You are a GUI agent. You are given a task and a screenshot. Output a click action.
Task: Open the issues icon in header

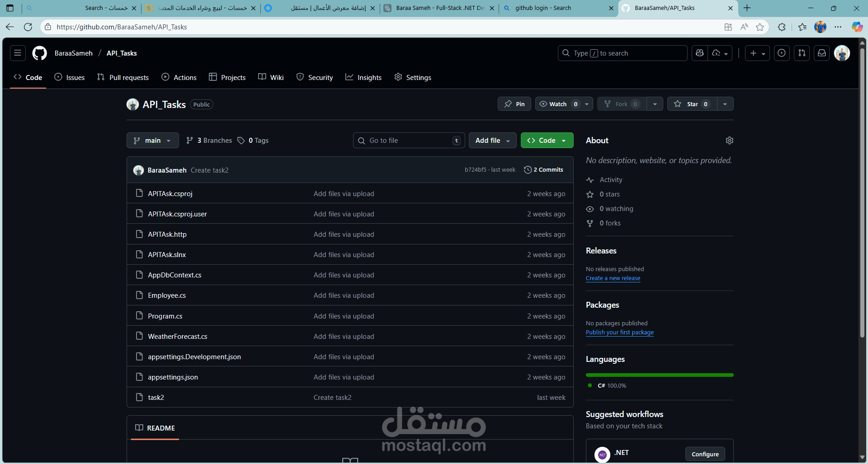pyautogui.click(x=782, y=53)
